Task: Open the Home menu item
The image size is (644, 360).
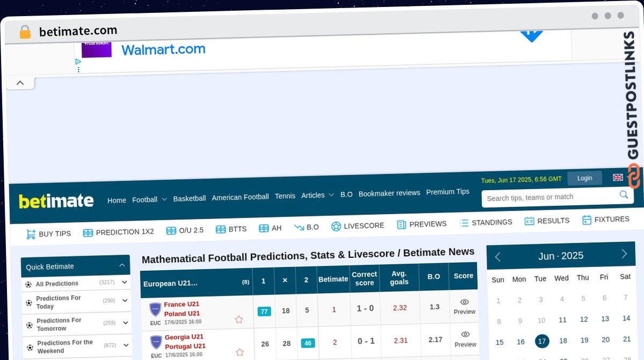Action: [116, 200]
